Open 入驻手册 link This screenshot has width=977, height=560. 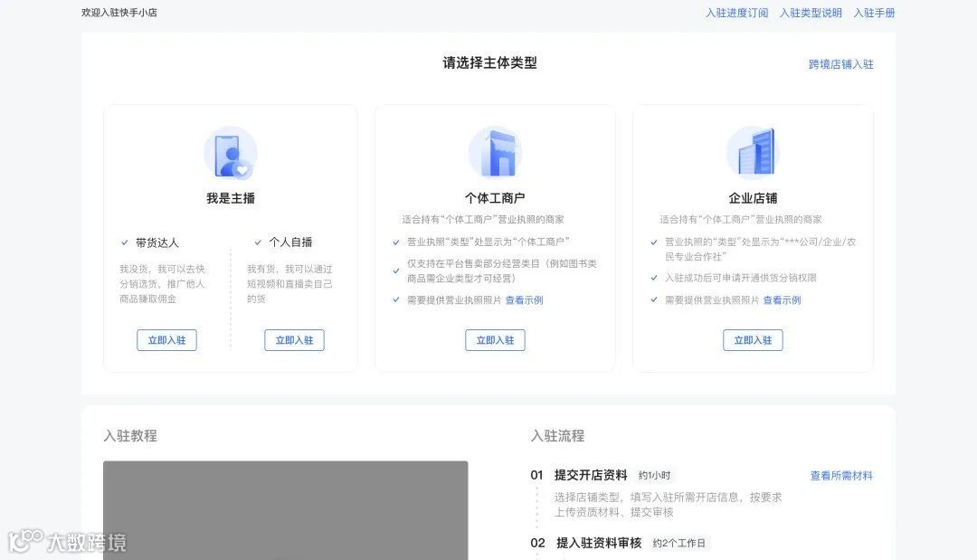[x=874, y=13]
